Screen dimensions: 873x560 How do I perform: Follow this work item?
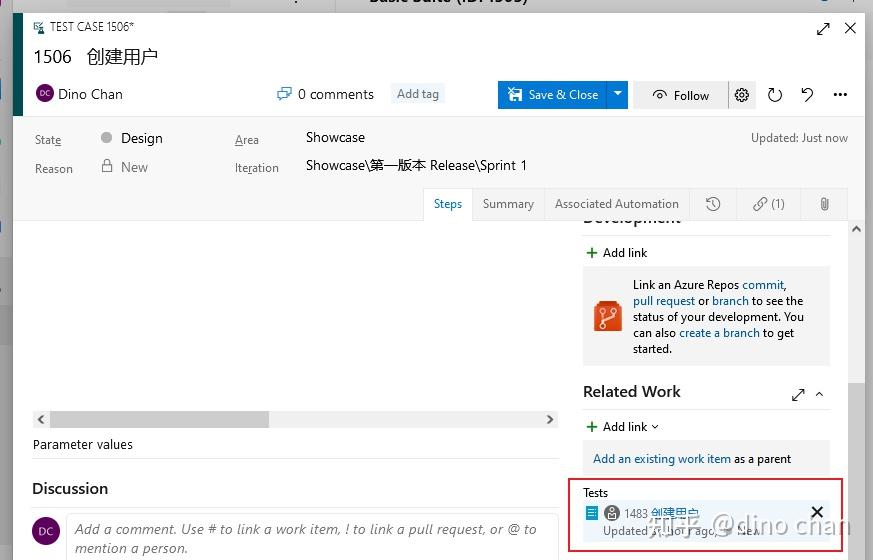point(680,96)
